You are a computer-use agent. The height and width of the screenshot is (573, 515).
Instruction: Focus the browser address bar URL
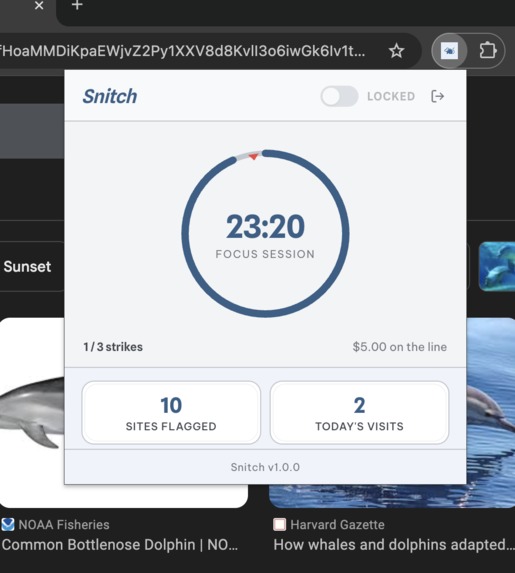pos(183,51)
